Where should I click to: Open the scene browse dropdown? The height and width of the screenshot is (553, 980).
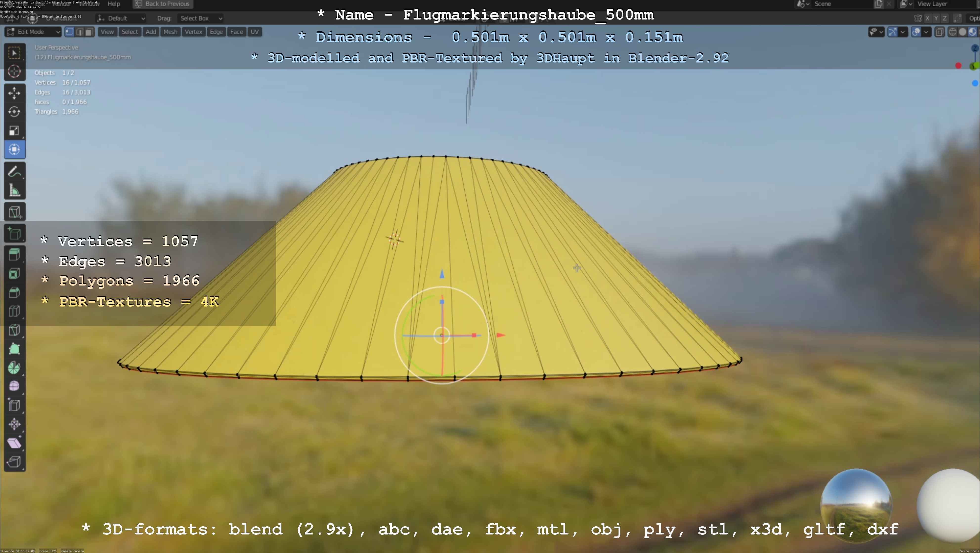click(802, 4)
